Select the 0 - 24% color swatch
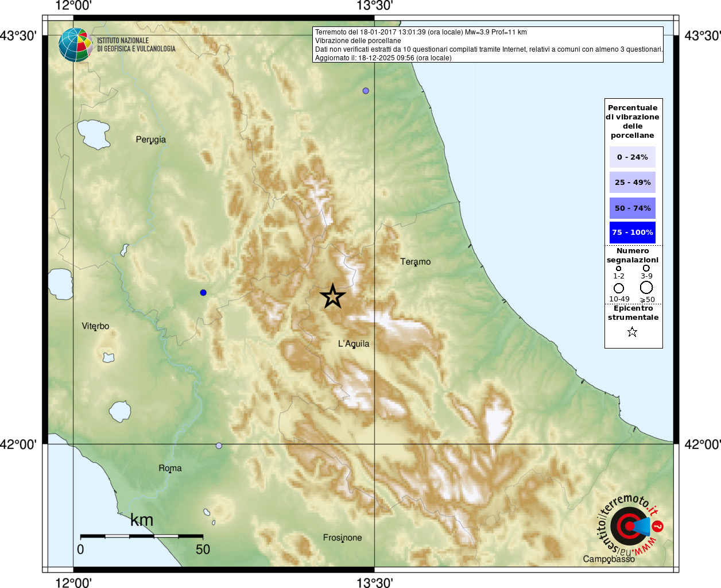The image size is (721, 588). tap(633, 157)
